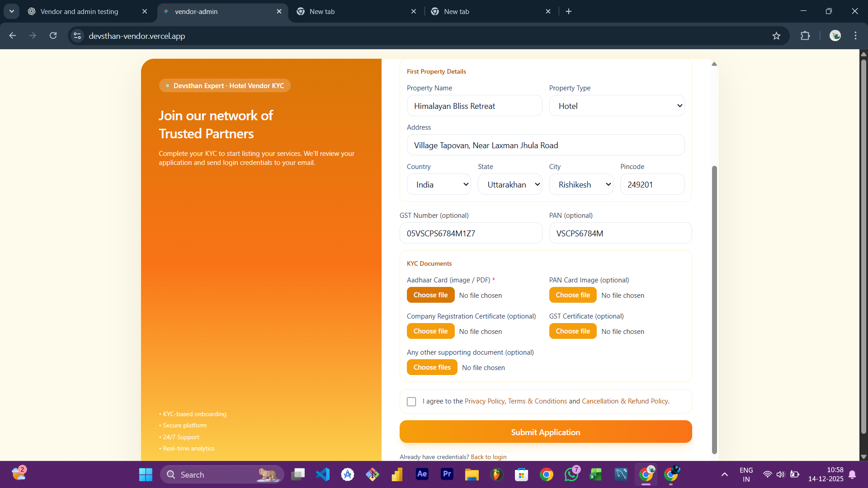Click Submit Application button
Image resolution: width=868 pixels, height=488 pixels.
(x=545, y=432)
